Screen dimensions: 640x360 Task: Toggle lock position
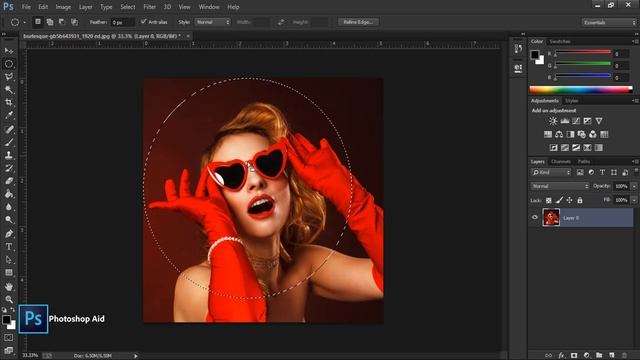point(569,200)
